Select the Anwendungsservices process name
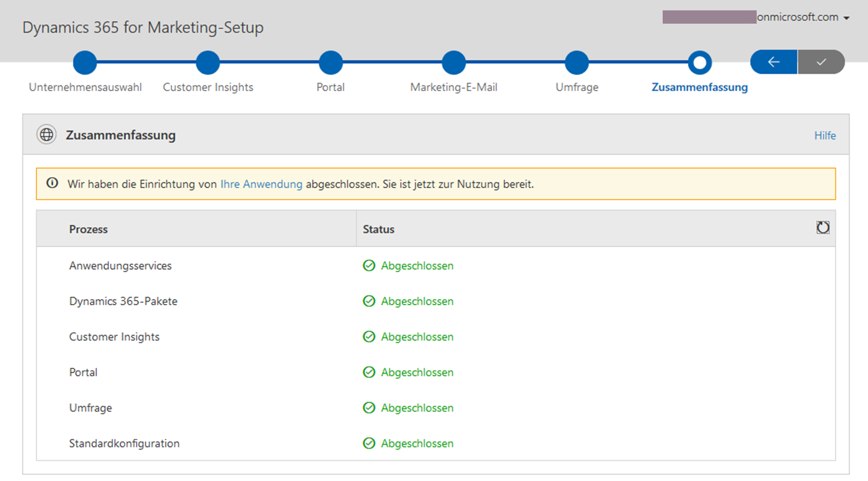This screenshot has height=481, width=868. coord(121,265)
